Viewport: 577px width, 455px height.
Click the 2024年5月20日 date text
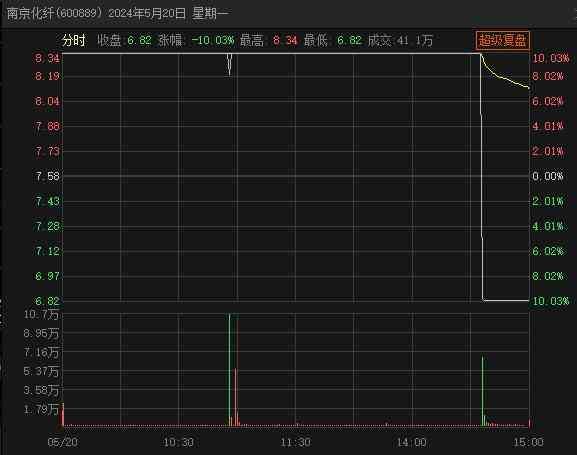click(147, 13)
